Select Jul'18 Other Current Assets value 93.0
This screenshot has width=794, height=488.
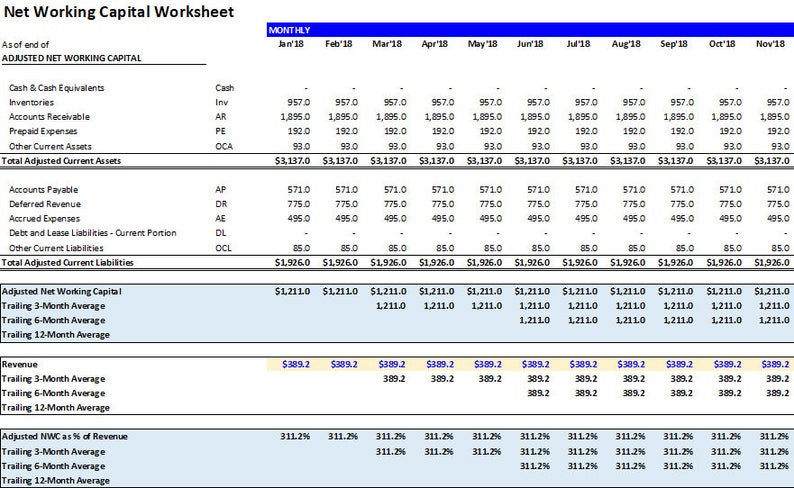pyautogui.click(x=589, y=147)
